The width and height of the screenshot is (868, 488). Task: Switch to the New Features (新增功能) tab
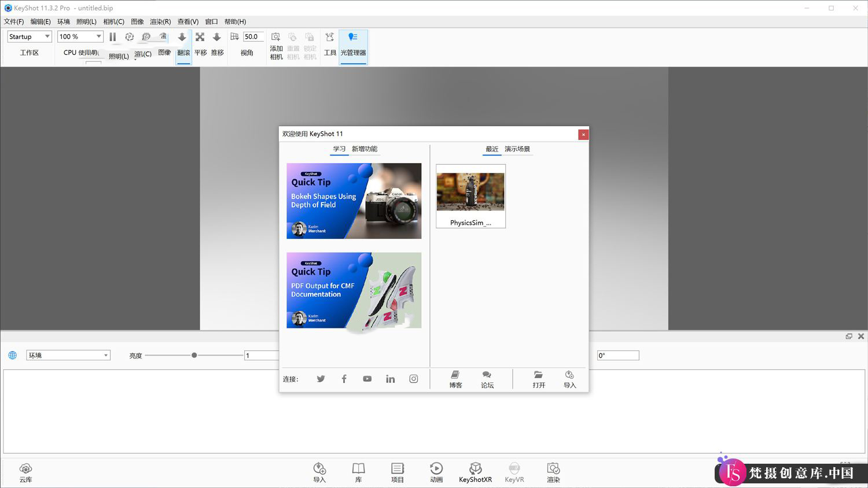point(365,149)
